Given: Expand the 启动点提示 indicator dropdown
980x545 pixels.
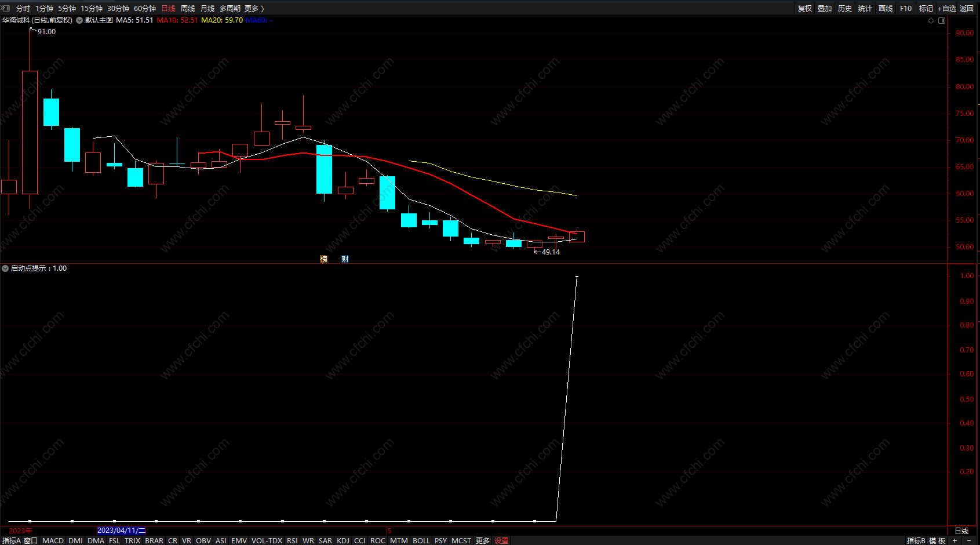Looking at the screenshot, I should [x=5, y=268].
